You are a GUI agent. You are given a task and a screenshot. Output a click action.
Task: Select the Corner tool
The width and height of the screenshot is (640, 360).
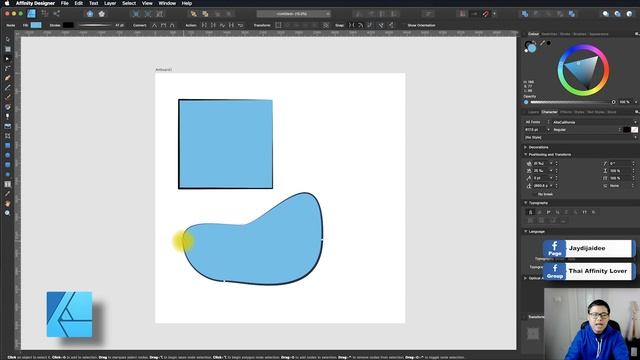(7, 68)
